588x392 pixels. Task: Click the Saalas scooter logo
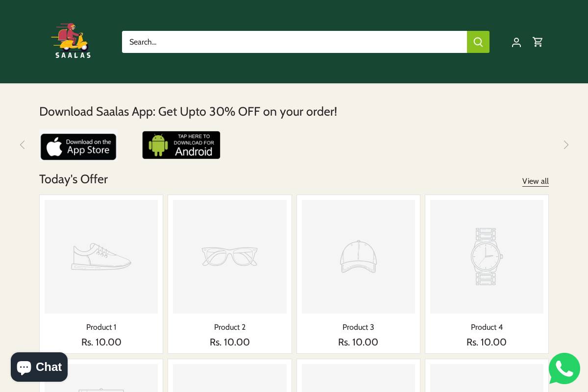[72, 41]
